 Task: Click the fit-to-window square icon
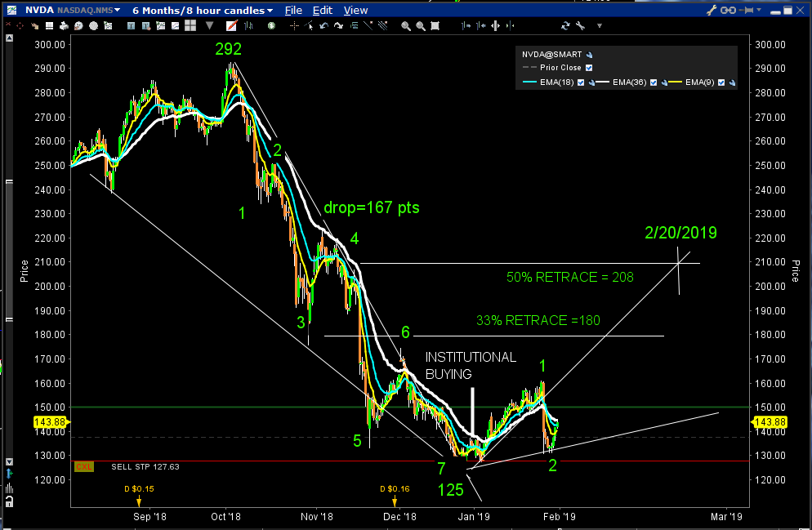pyautogui.click(x=435, y=25)
